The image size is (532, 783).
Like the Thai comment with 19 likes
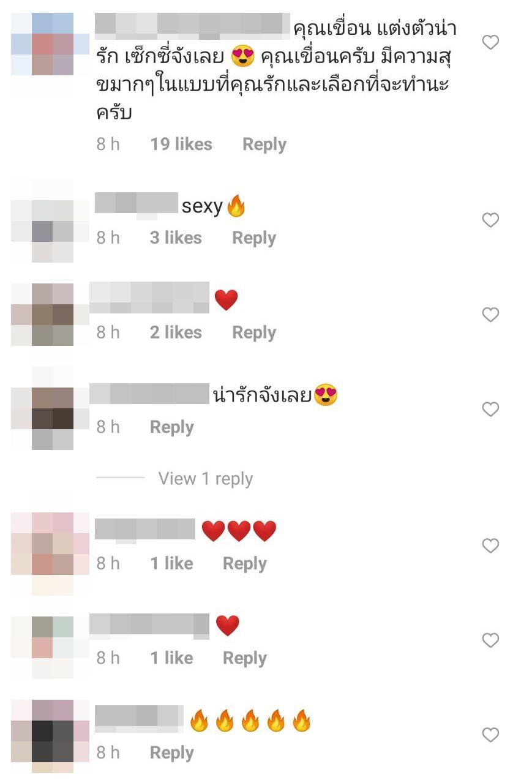pos(490,42)
